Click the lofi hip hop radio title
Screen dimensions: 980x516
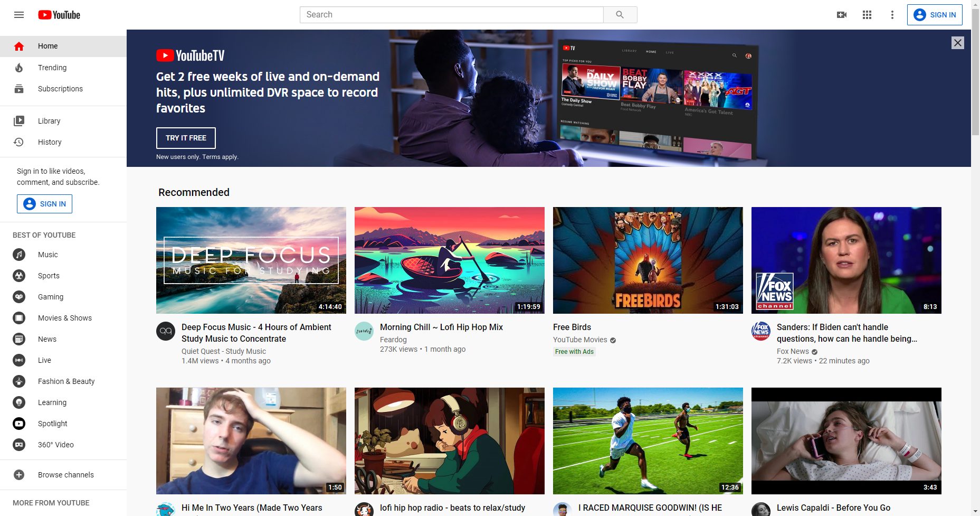pos(452,508)
